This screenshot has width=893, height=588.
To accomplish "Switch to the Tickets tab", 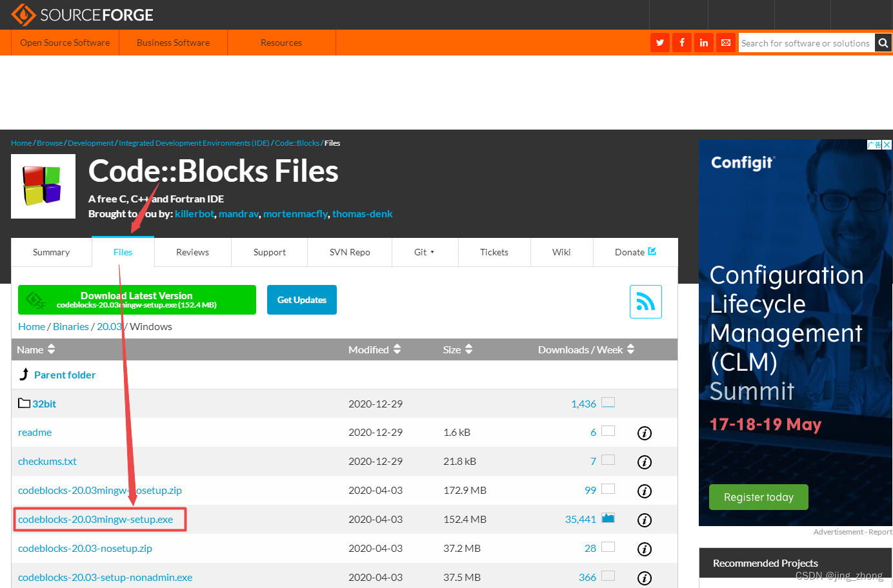I will (494, 252).
